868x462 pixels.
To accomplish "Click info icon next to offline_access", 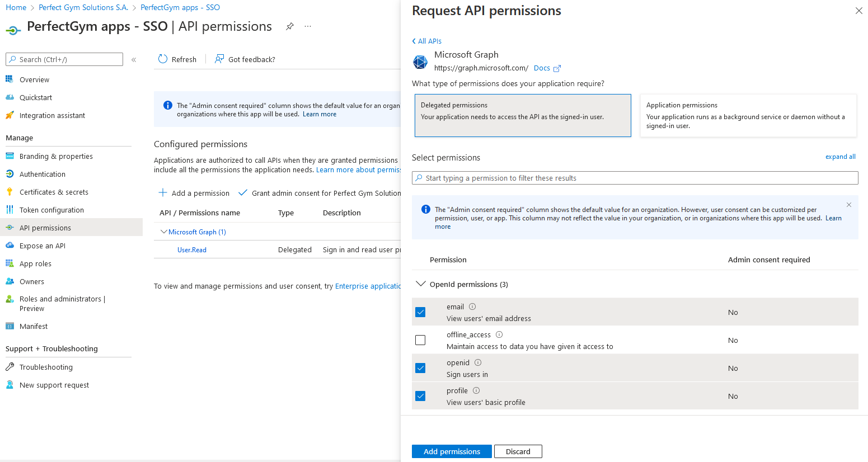I will tap(499, 334).
